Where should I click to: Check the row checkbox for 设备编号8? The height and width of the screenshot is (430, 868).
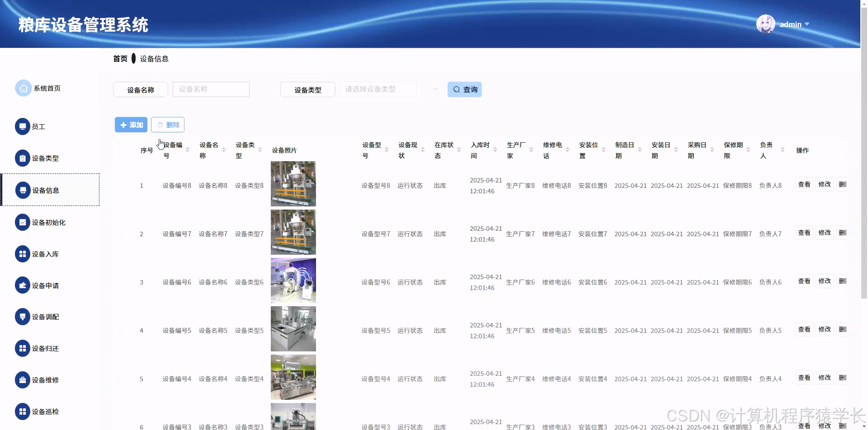(x=121, y=186)
